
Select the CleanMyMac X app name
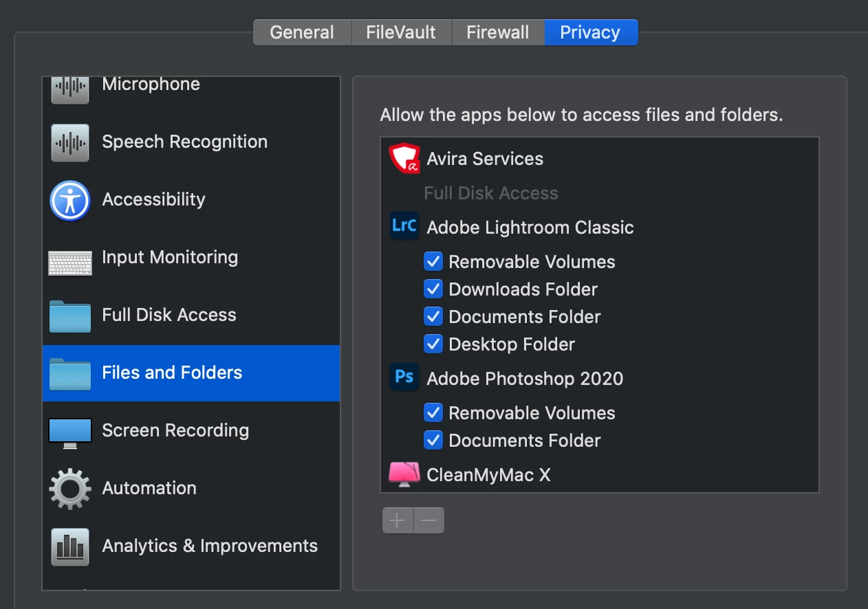[488, 475]
